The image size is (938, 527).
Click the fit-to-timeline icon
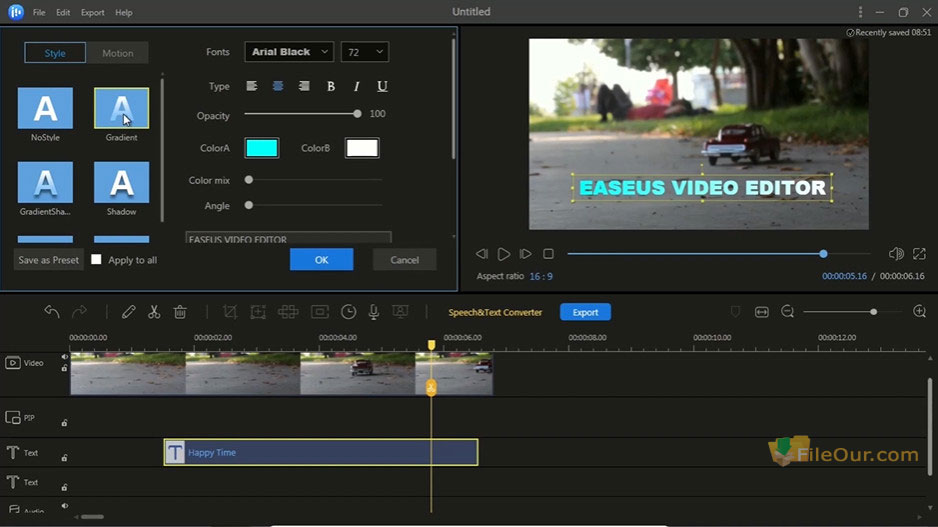(762, 312)
